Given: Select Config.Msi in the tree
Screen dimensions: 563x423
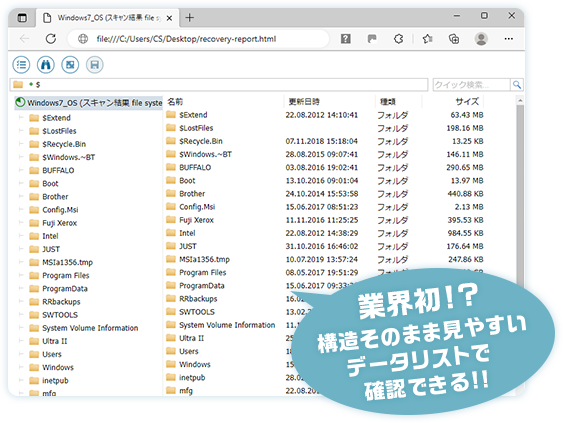Looking at the screenshot, I should 60,210.
